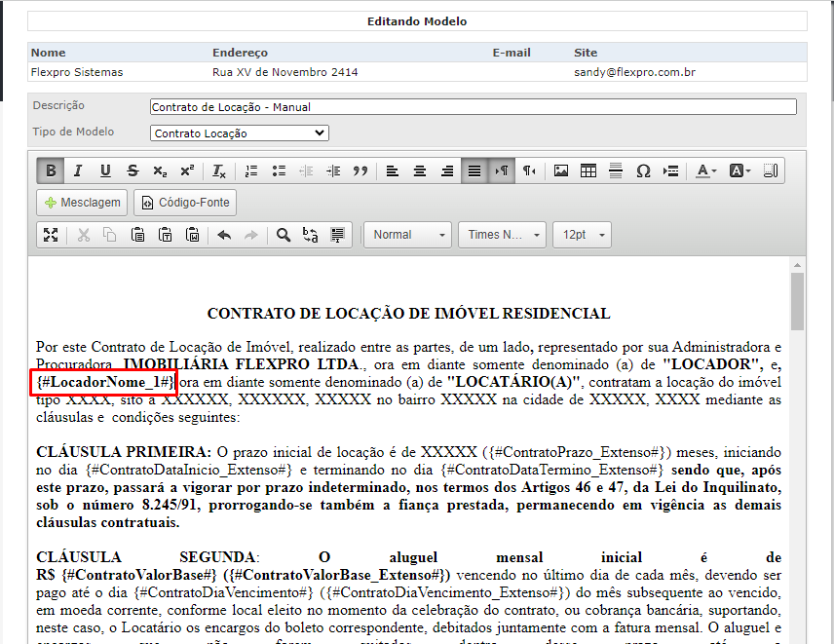Open the special character picker
The height and width of the screenshot is (644, 834).
coord(643,170)
